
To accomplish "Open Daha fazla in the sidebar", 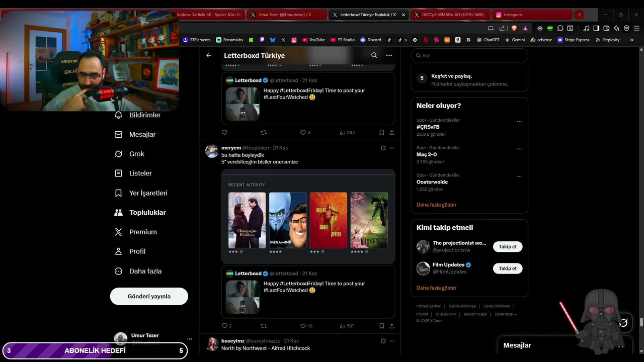I will point(138,271).
